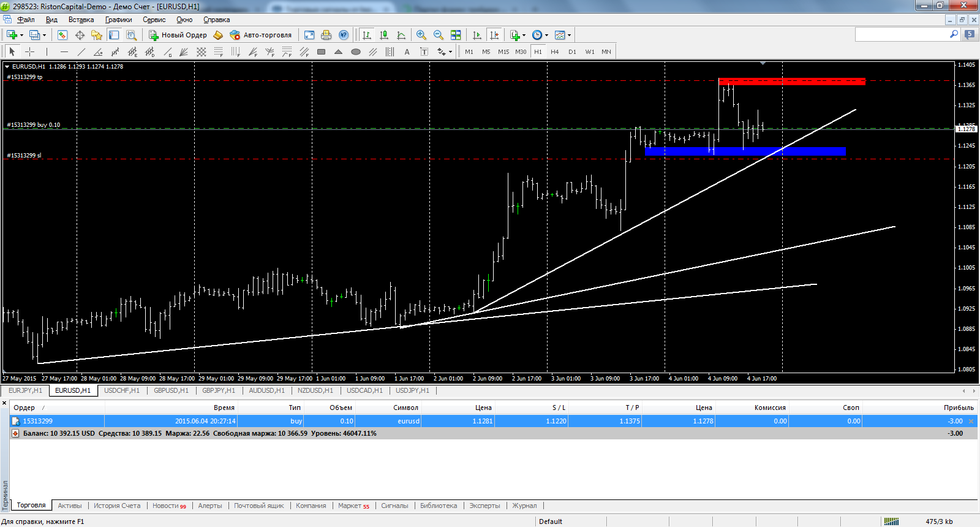Select the text label tool
The image size is (980, 527).
tap(424, 51)
